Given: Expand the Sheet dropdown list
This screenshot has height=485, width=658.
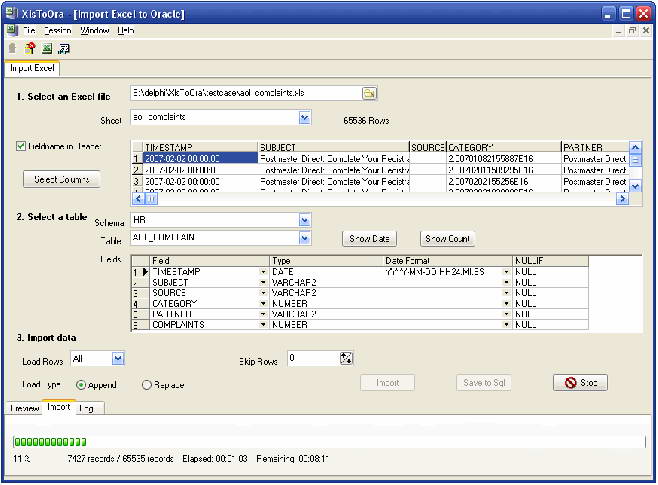Looking at the screenshot, I should pos(305,118).
